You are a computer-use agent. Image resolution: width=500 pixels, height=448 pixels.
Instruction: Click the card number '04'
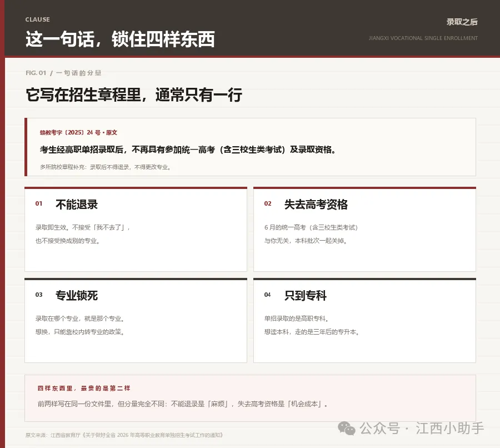(x=268, y=295)
